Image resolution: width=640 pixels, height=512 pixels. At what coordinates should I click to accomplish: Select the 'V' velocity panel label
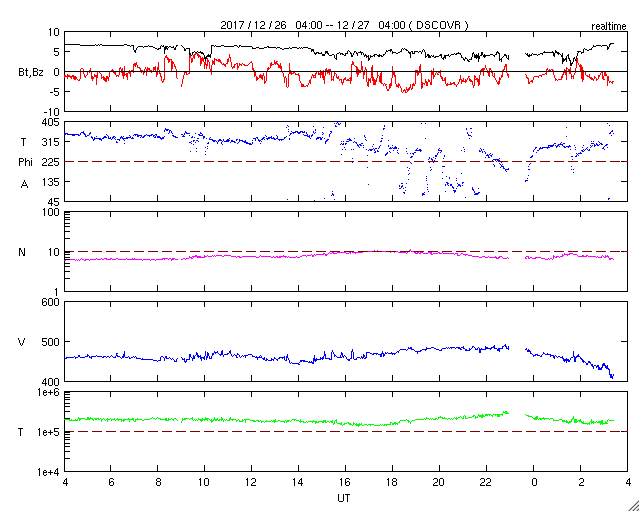(20, 342)
